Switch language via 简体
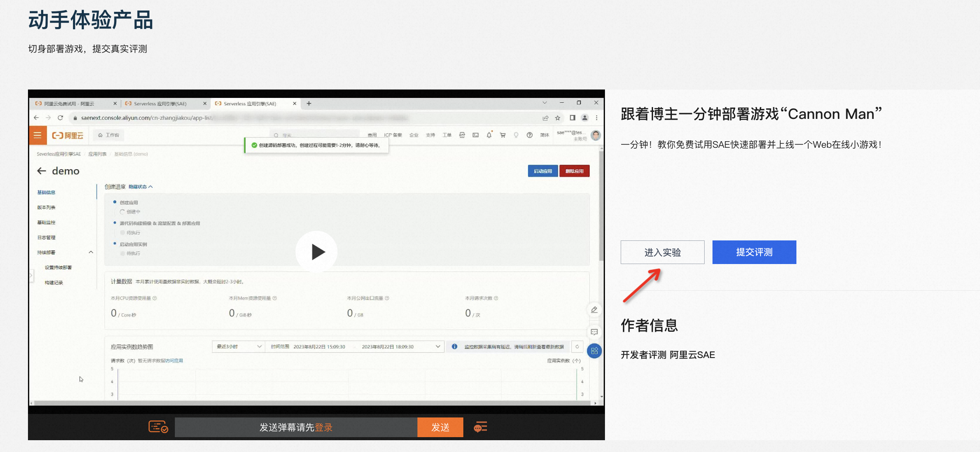Screen dimensions: 980x452 [545, 135]
